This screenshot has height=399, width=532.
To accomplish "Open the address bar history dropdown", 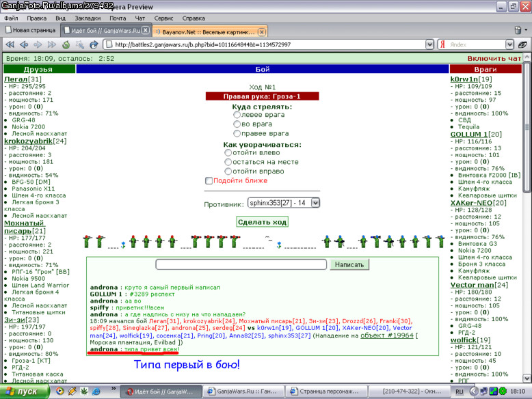I will [x=429, y=44].
